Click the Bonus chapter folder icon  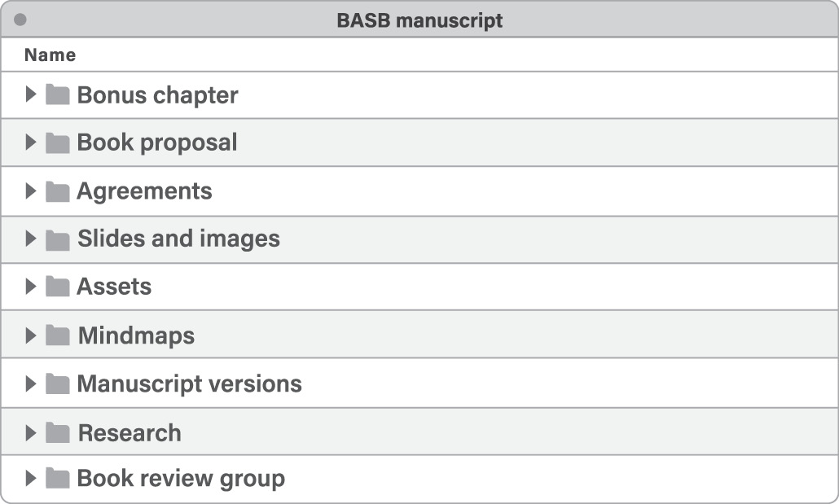[x=57, y=95]
